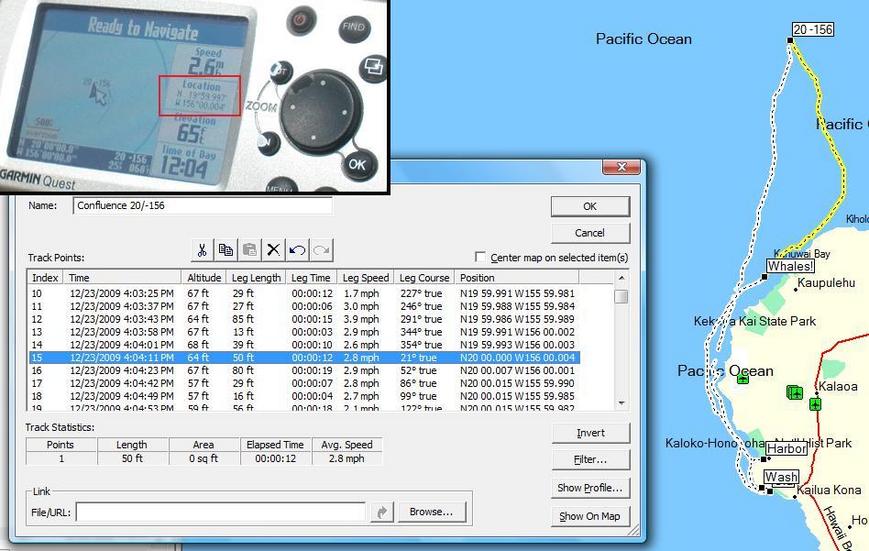869x551 pixels.
Task: Click the Altitude column header
Action: point(204,278)
